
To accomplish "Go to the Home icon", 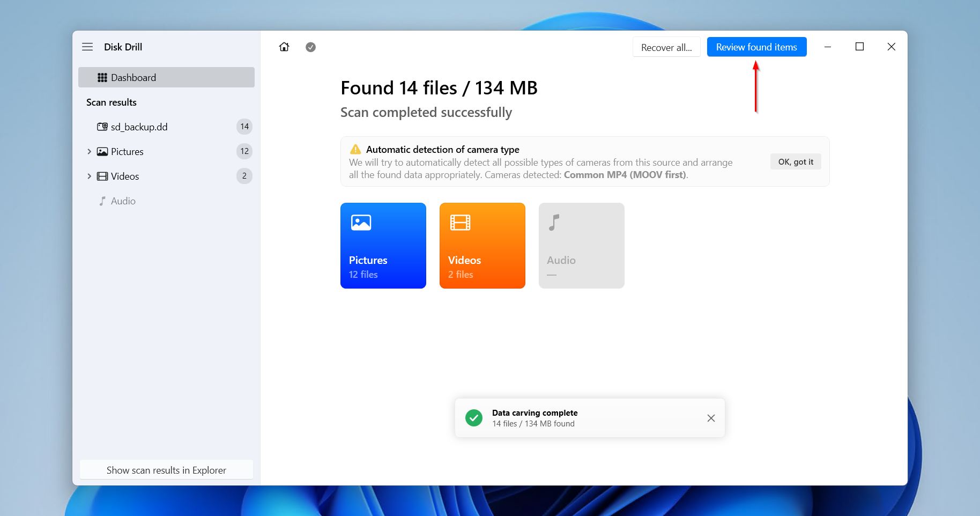I will click(284, 47).
